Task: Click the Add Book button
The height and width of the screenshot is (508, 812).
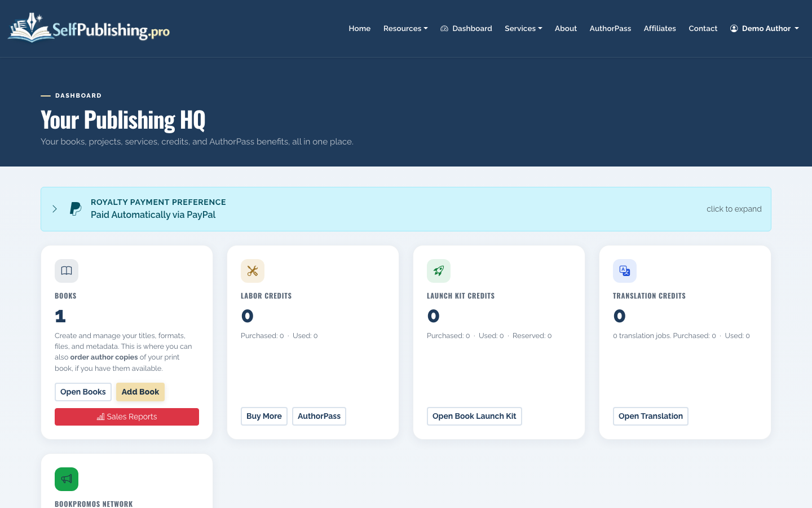Action: (x=140, y=392)
